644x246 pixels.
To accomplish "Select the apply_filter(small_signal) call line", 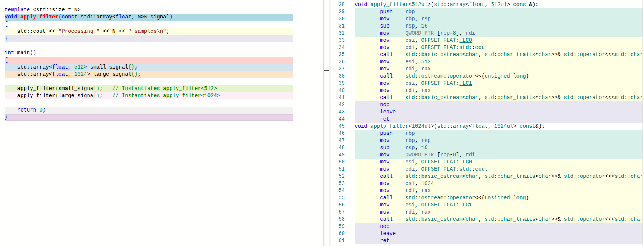I will (x=60, y=89).
